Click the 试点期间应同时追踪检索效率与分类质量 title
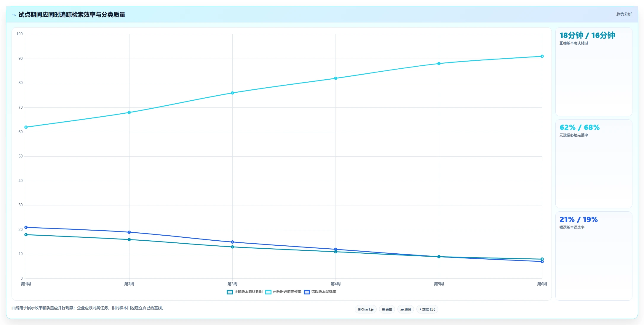644x325 pixels. pyautogui.click(x=72, y=15)
